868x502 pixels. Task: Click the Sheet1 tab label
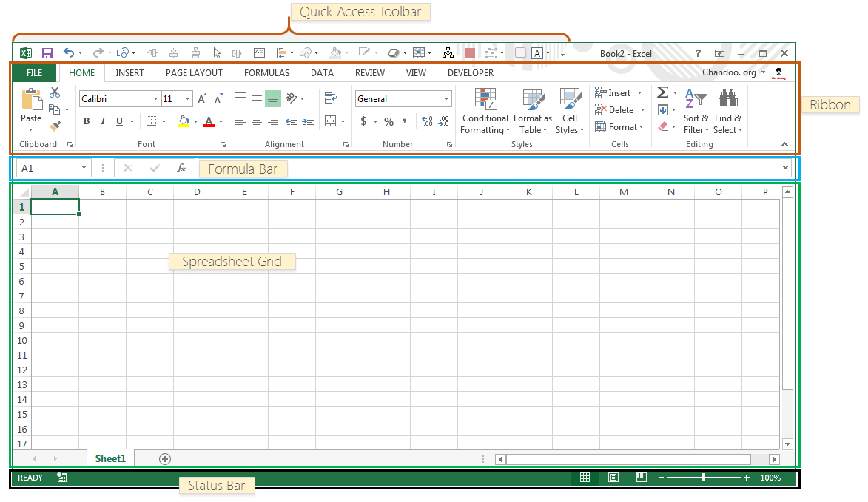tap(110, 458)
